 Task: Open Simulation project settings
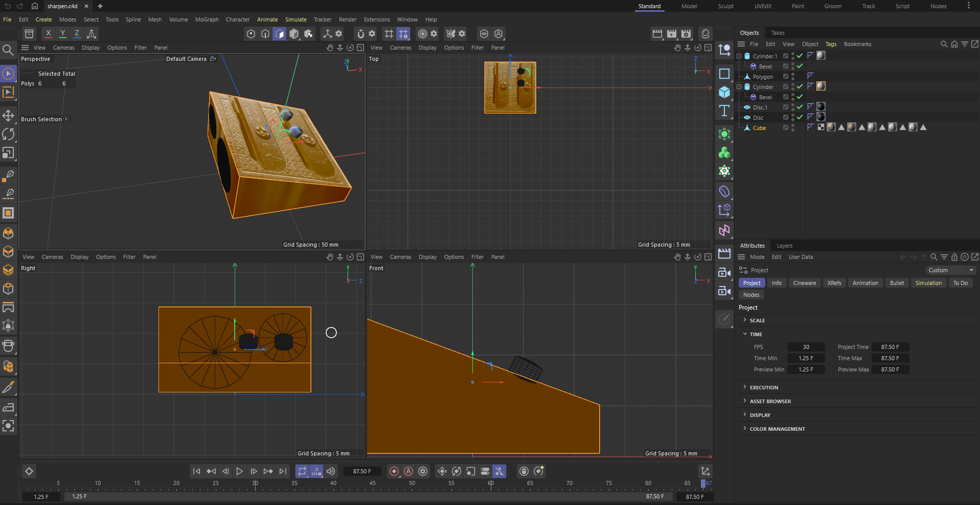coord(928,283)
